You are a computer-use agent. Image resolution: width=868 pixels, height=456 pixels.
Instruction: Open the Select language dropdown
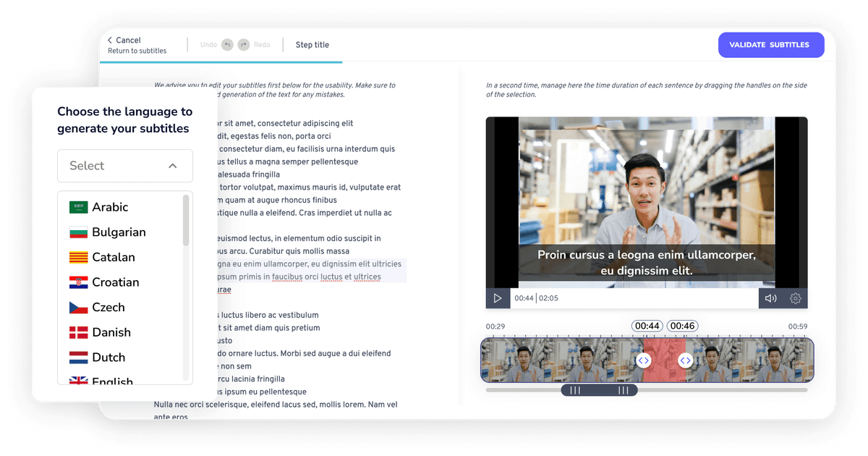(x=124, y=166)
